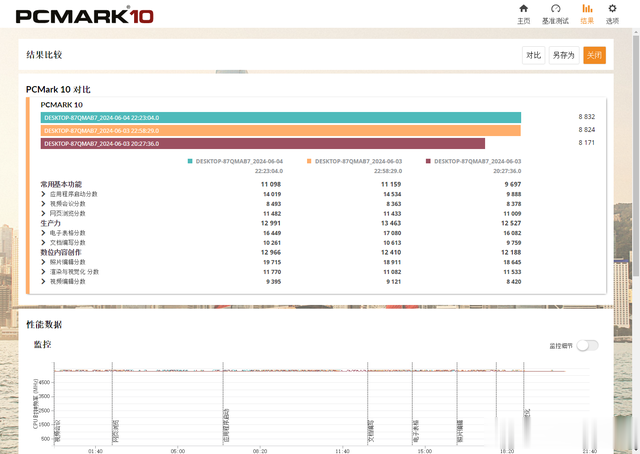This screenshot has width=640, height=454.
Task: Expand the 应用程序启动分数 row
Action: pyautogui.click(x=43, y=194)
